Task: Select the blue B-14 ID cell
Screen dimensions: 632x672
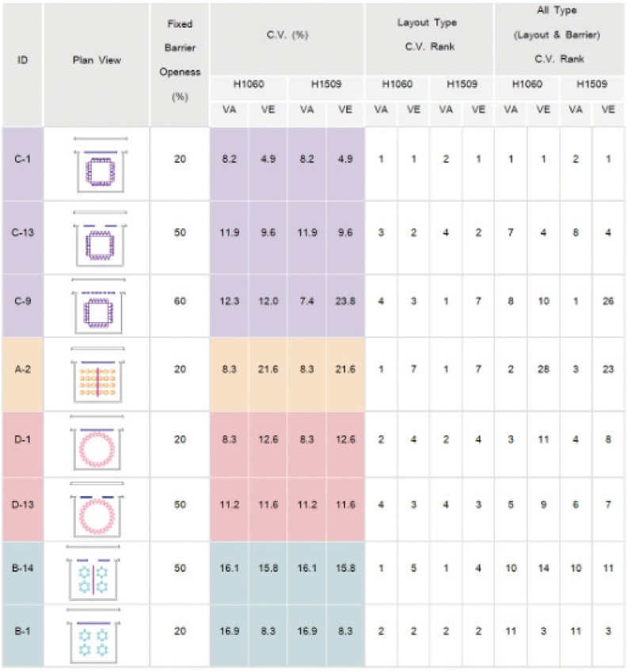Action: pos(23,573)
